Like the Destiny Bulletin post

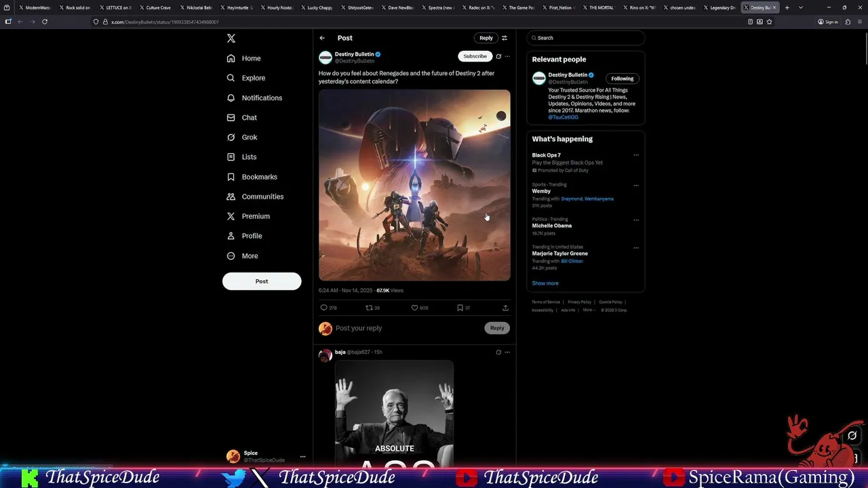(x=420, y=308)
